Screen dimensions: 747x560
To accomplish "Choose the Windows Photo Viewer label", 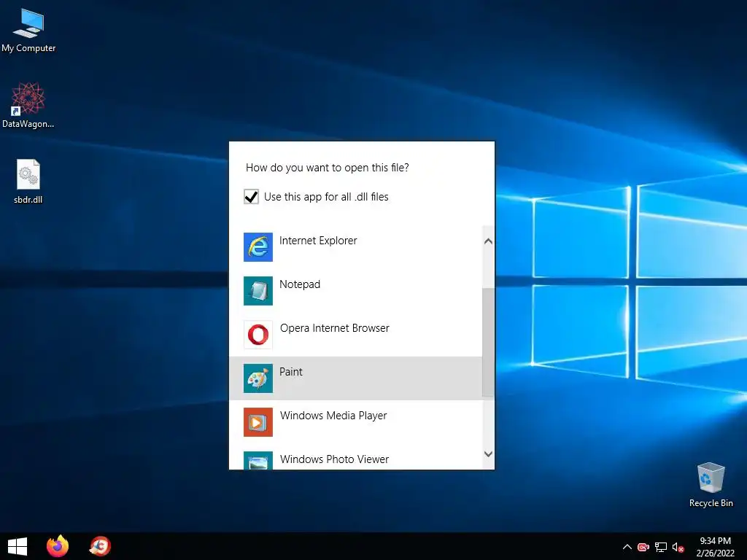I will click(x=334, y=459).
